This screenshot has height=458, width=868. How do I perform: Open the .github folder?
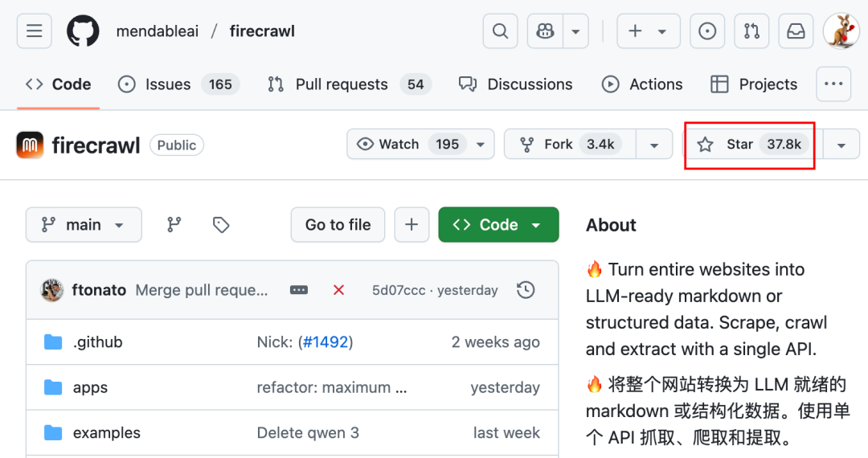tap(97, 341)
